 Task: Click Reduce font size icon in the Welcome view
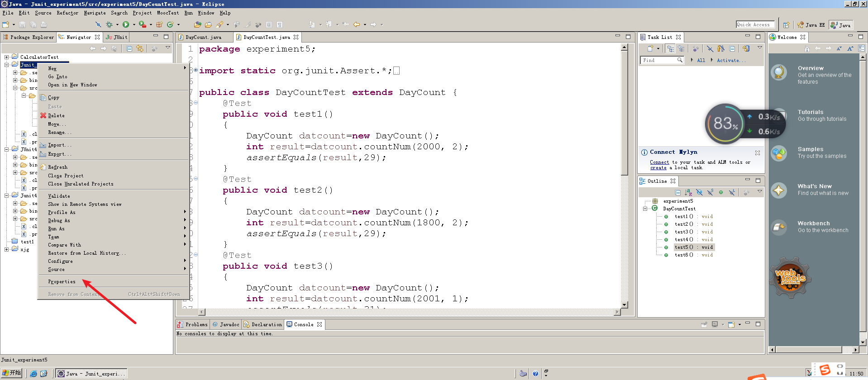click(x=839, y=48)
